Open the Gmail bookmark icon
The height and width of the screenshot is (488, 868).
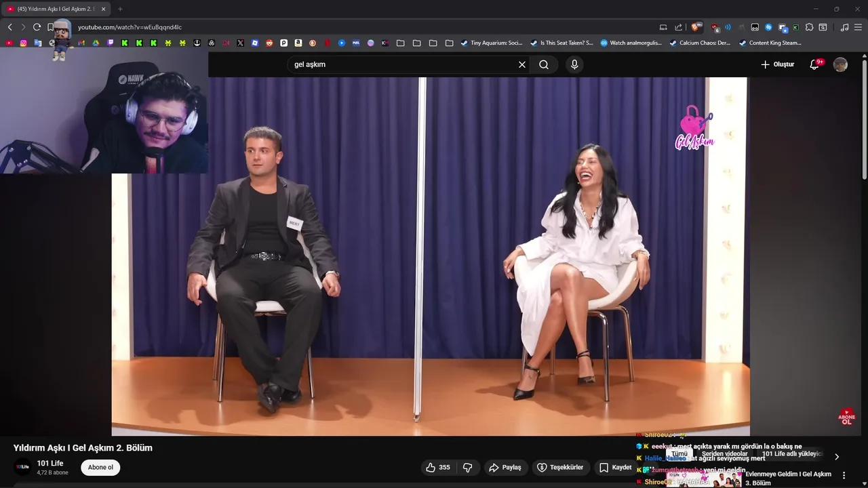coord(81,43)
